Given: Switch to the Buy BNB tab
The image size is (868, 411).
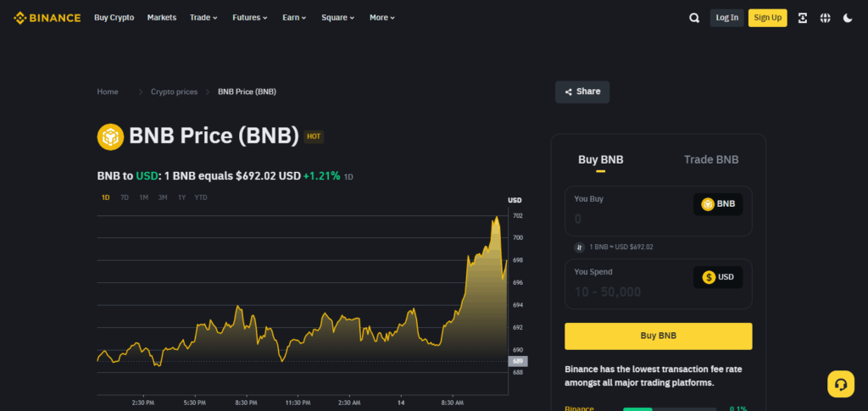Looking at the screenshot, I should point(601,160).
